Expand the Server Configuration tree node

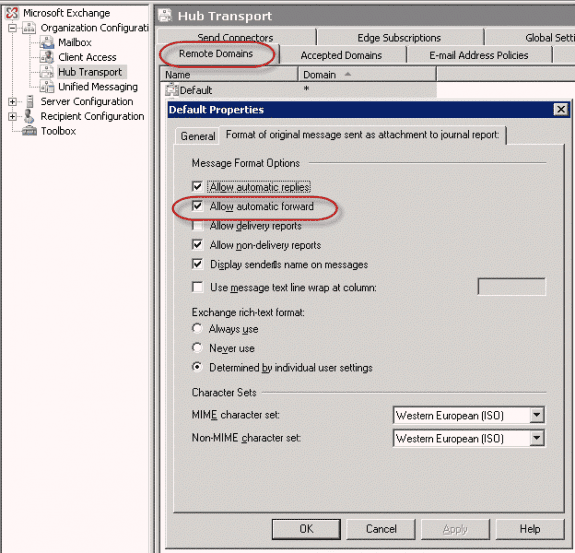click(12, 102)
